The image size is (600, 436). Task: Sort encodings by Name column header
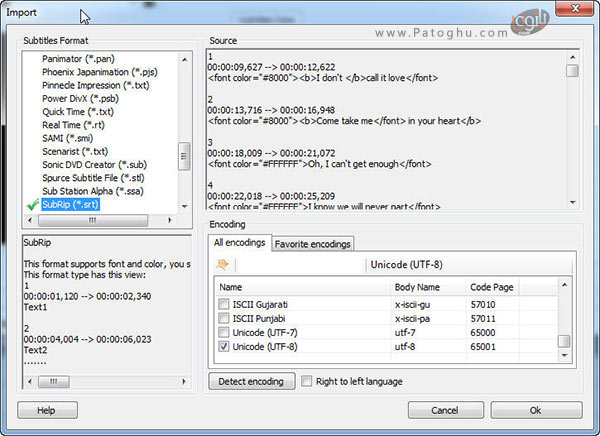click(302, 287)
